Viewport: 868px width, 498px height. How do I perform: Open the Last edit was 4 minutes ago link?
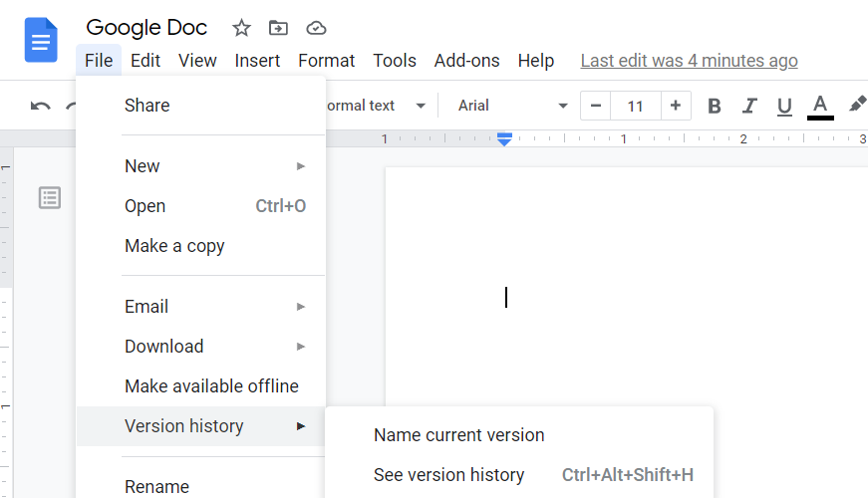(x=689, y=61)
